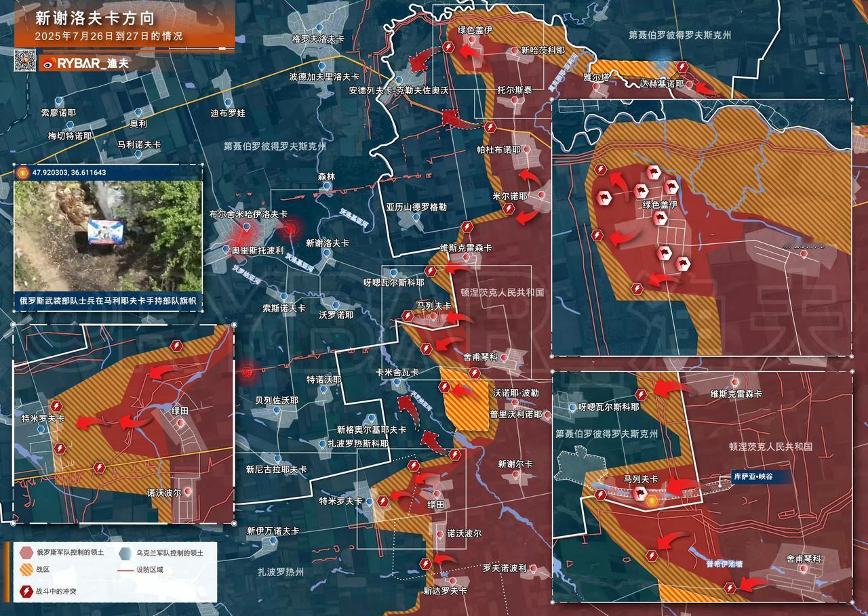The height and width of the screenshot is (616, 868).
Task: Click the red marker beside 普里沃利诺耶
Action: pos(547,414)
